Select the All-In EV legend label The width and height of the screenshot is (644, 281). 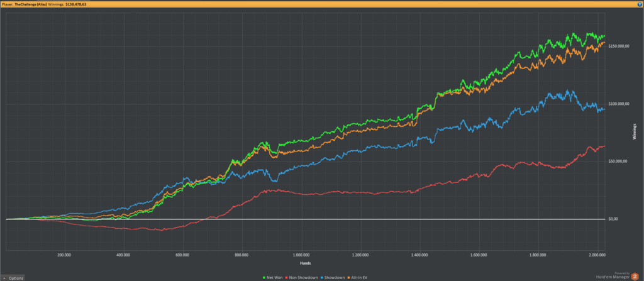pyautogui.click(x=359, y=278)
